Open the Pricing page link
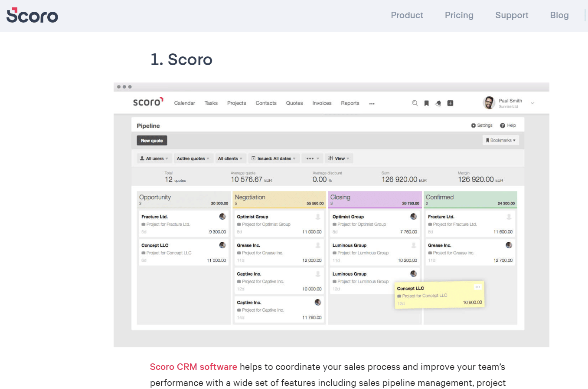 tap(459, 15)
